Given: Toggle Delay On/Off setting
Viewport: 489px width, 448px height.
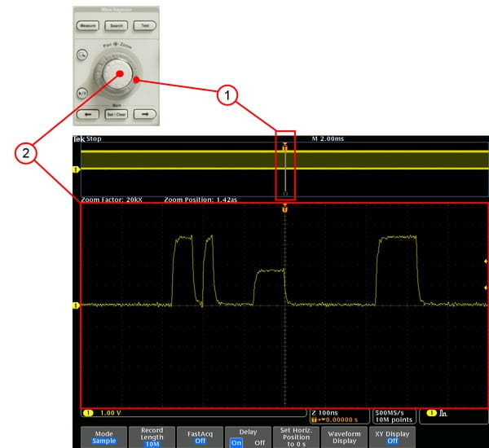Looking at the screenshot, I should pyautogui.click(x=248, y=437).
